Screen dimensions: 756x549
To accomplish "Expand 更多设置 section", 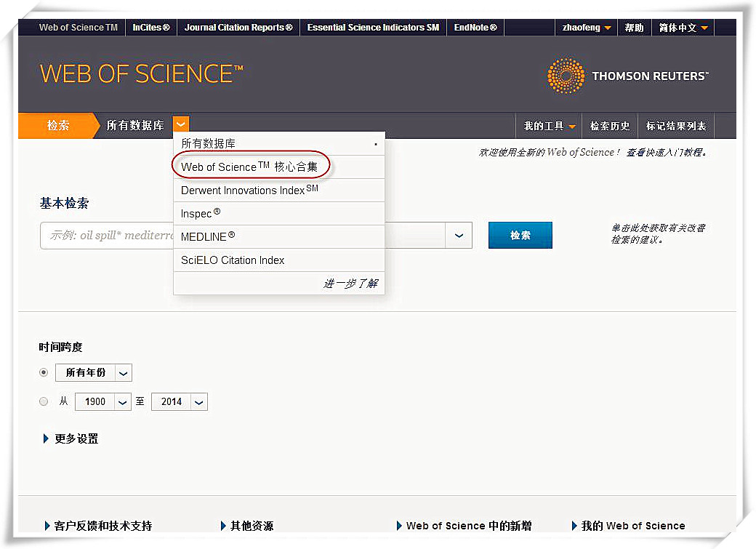I will tap(71, 438).
